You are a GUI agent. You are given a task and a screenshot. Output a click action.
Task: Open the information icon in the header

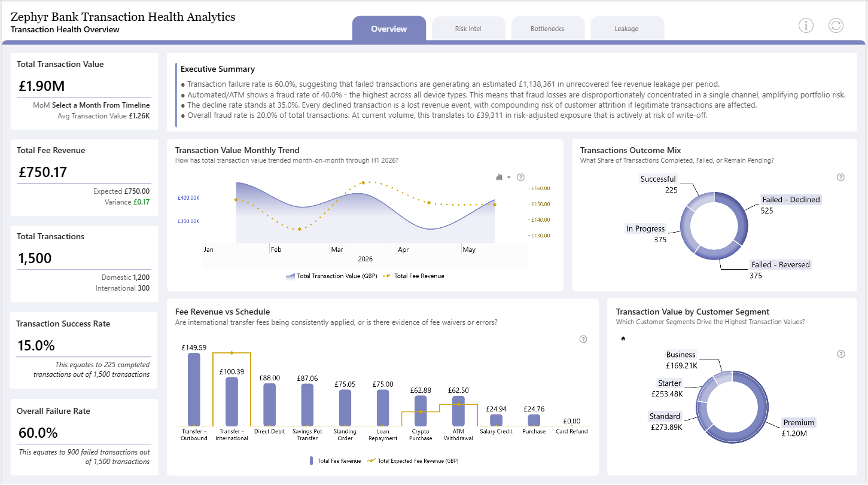pos(806,25)
